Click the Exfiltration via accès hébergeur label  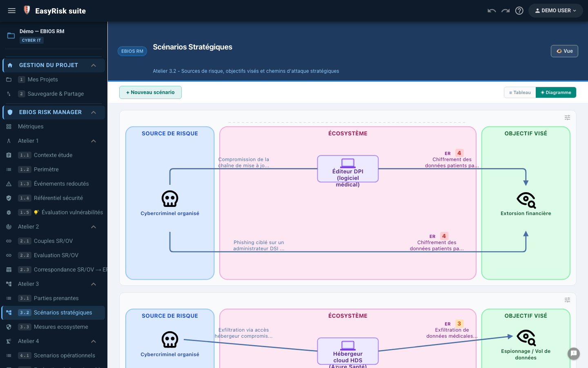[x=244, y=333]
